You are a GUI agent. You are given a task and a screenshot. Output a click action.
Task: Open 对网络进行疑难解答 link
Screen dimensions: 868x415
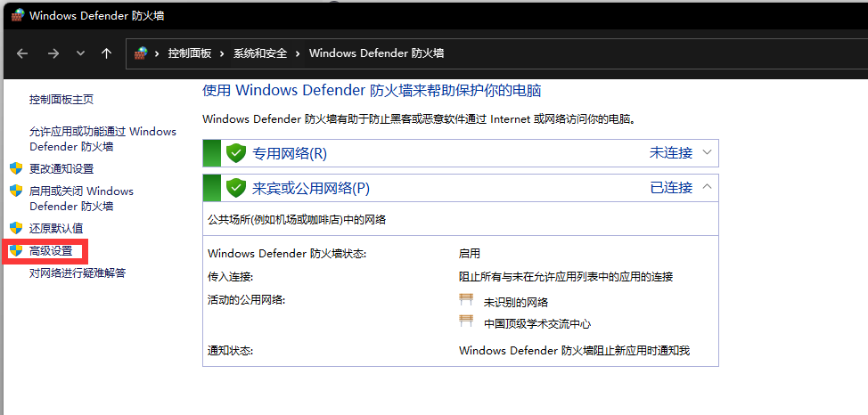click(78, 273)
